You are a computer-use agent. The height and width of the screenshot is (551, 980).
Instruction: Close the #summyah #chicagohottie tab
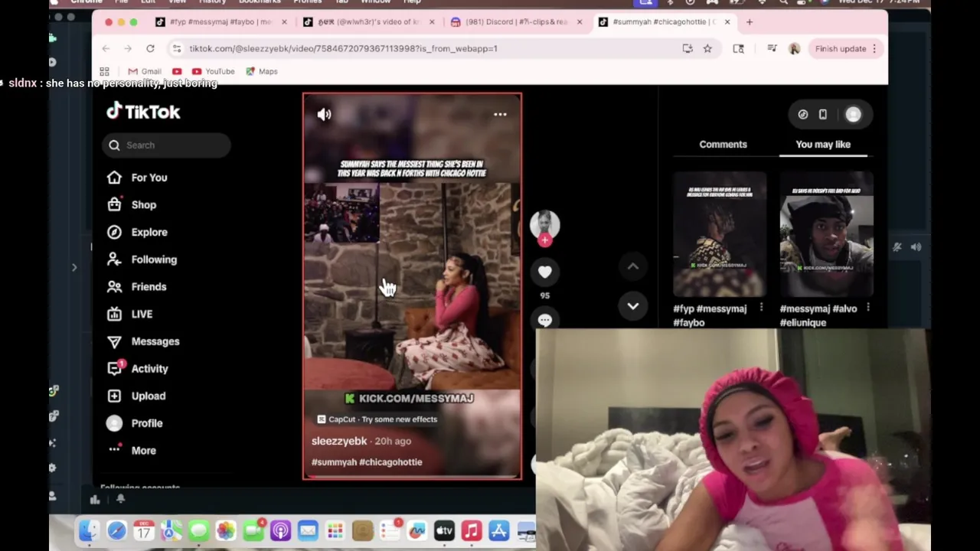(727, 22)
